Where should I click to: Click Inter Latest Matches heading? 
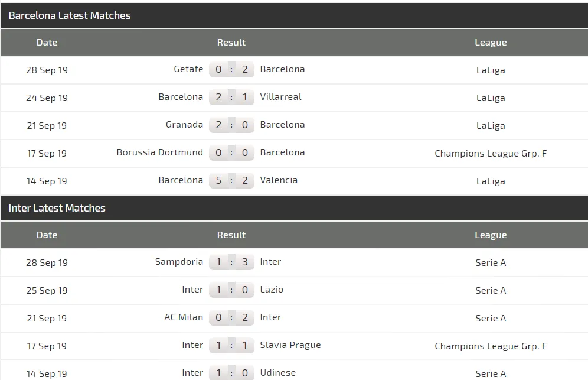57,209
